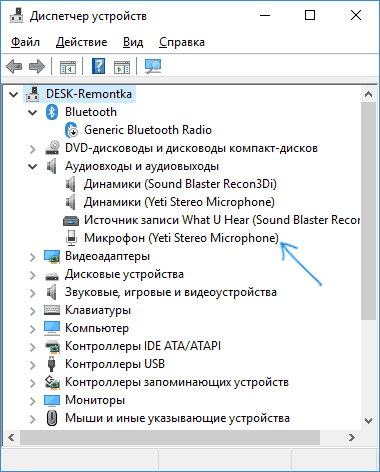Click the Источник записи What U Hear icon
The width and height of the screenshot is (380, 472).
pyautogui.click(x=71, y=220)
